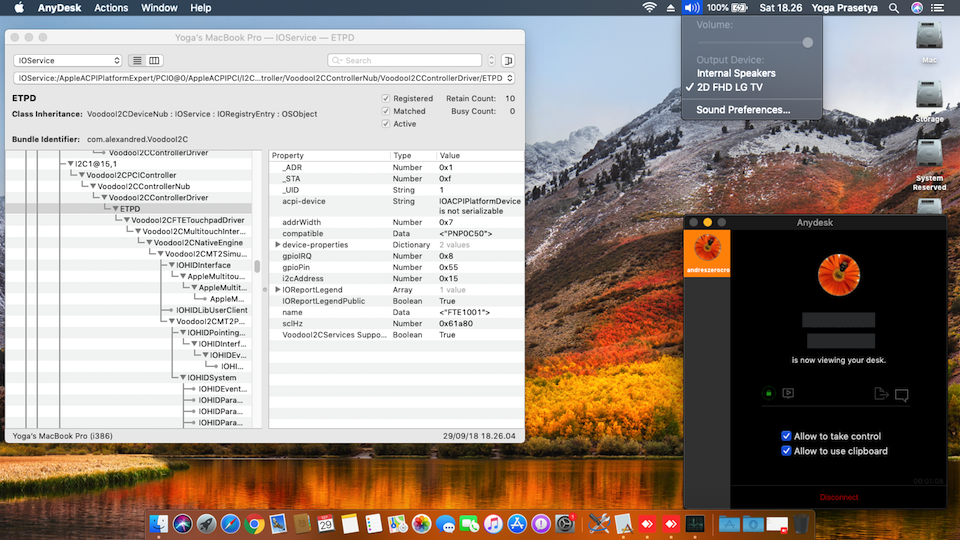Click the volume slider knob

coord(807,42)
